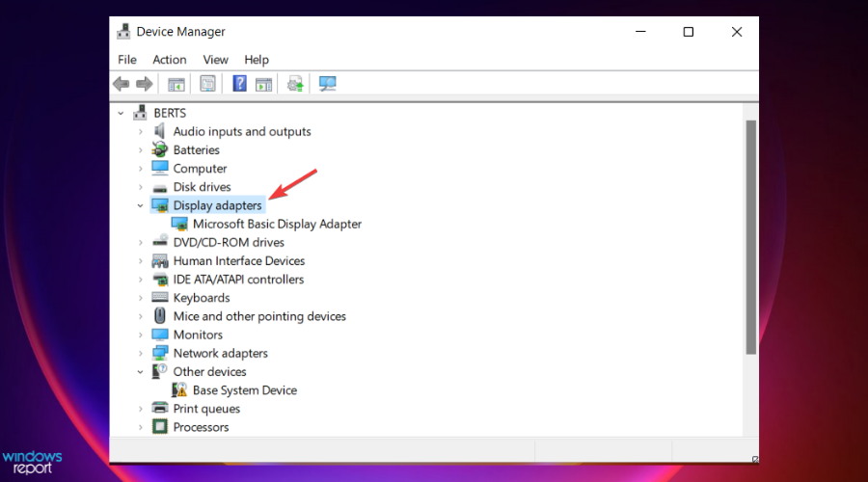Expand the Batteries category

[x=141, y=150]
